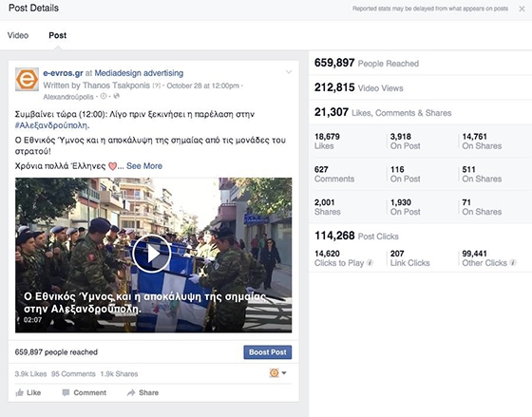
Task: Close the Post Details dialog
Action: coord(522,9)
